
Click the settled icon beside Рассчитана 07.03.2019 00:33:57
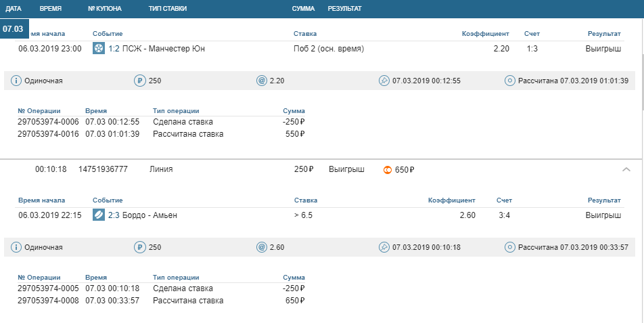pyautogui.click(x=510, y=247)
